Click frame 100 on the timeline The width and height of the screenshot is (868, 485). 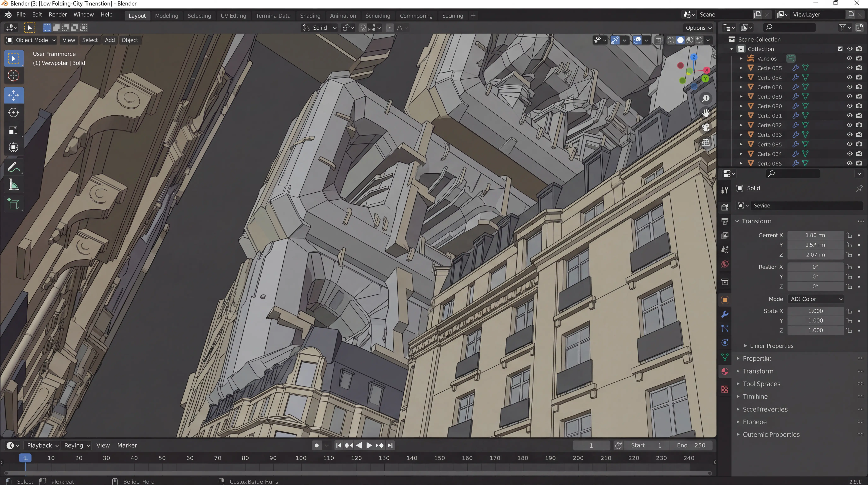click(x=301, y=458)
